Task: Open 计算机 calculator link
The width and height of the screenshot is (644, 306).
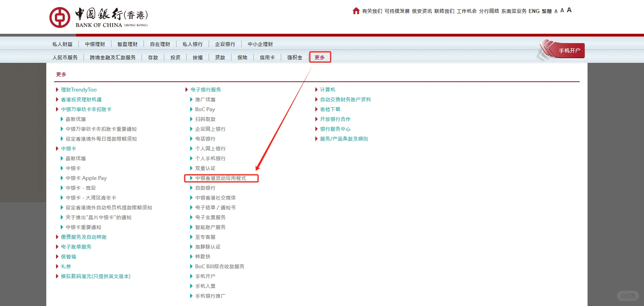Action: (x=327, y=90)
